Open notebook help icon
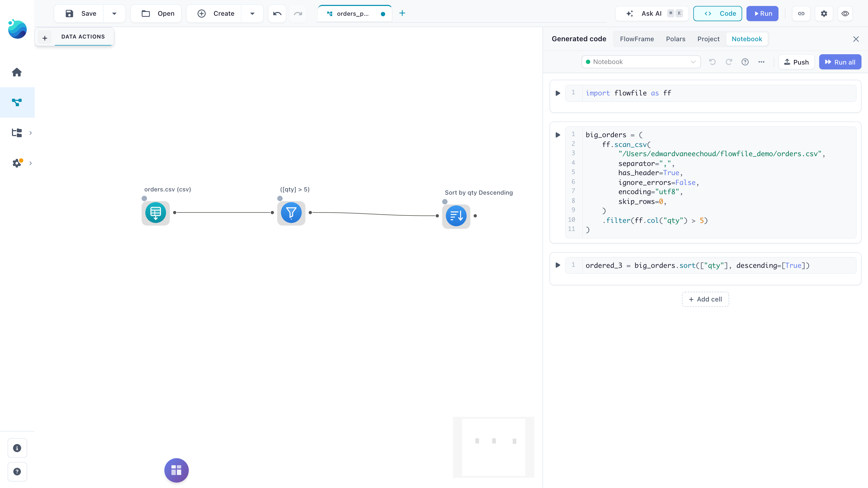Image resolution: width=868 pixels, height=488 pixels. [745, 62]
